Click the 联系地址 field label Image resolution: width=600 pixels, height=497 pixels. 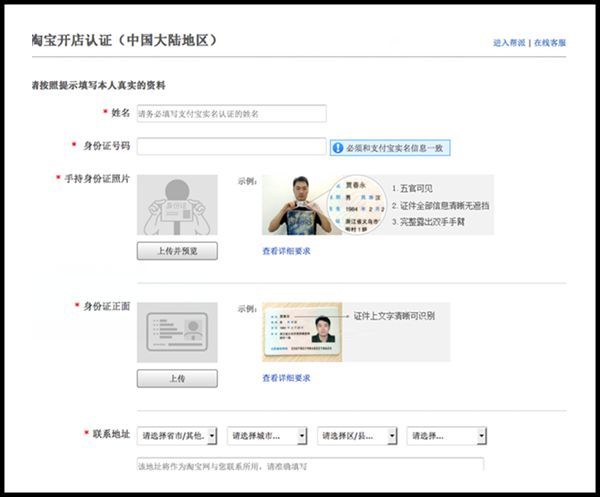[111, 434]
